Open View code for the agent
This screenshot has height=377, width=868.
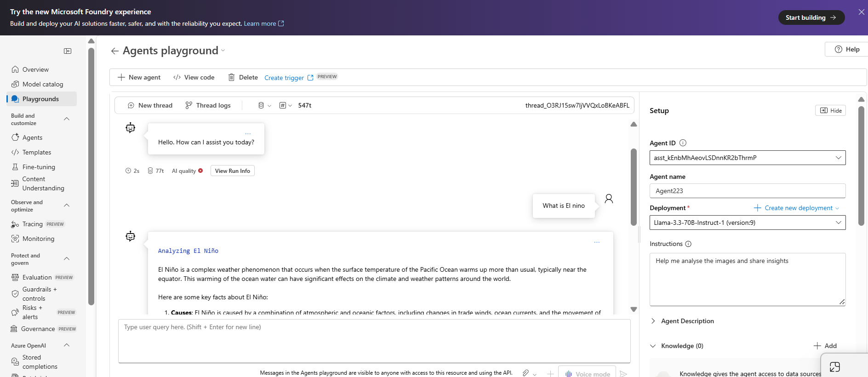click(194, 77)
